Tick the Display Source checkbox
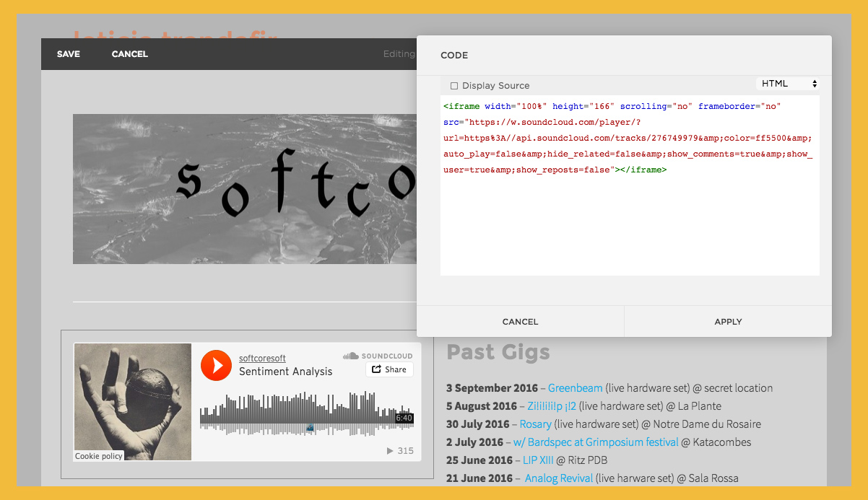The width and height of the screenshot is (868, 500). (454, 86)
